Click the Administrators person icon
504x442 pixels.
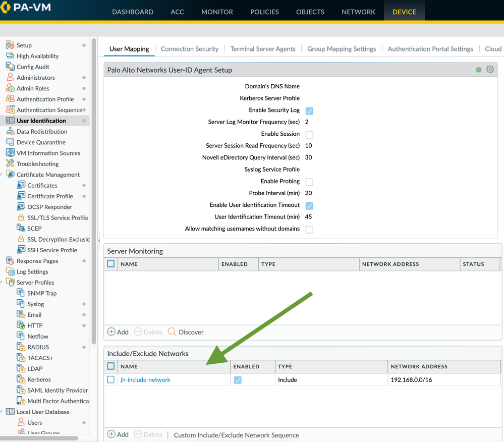(x=10, y=77)
